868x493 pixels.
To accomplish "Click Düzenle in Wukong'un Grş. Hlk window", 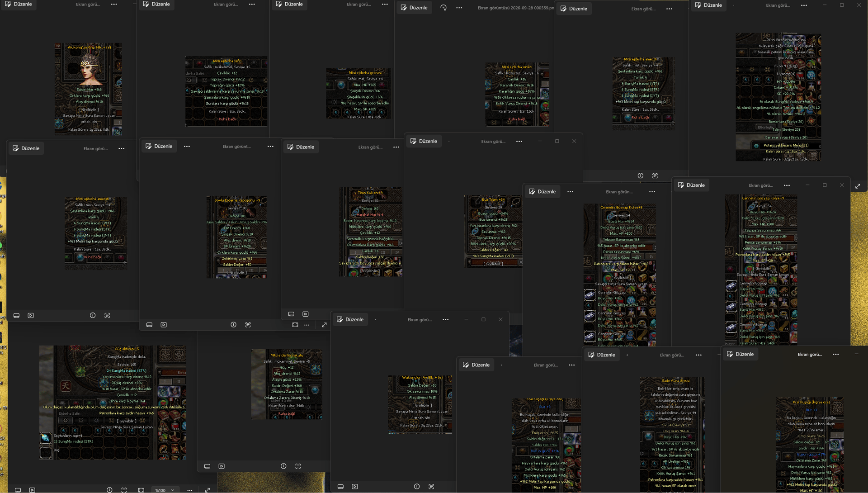I will [x=18, y=4].
